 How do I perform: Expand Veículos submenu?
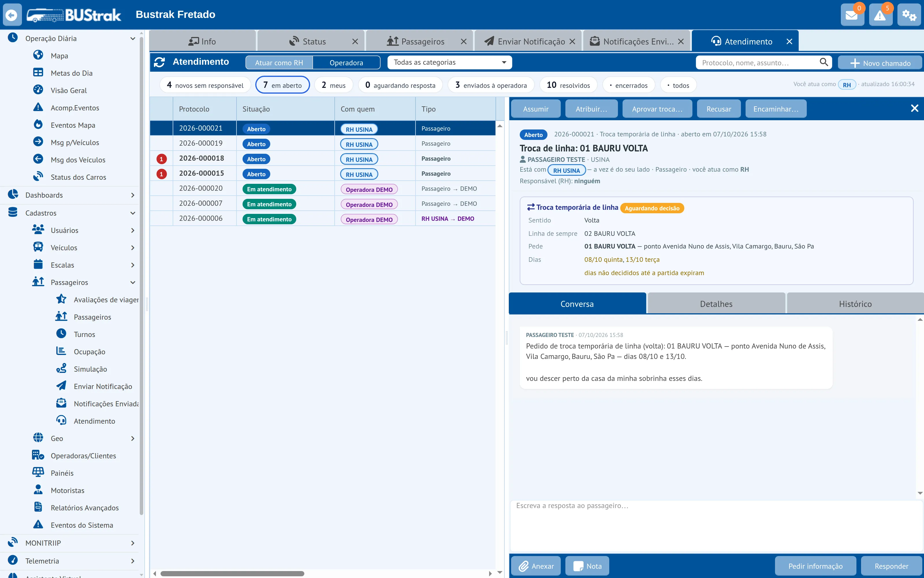tap(133, 247)
